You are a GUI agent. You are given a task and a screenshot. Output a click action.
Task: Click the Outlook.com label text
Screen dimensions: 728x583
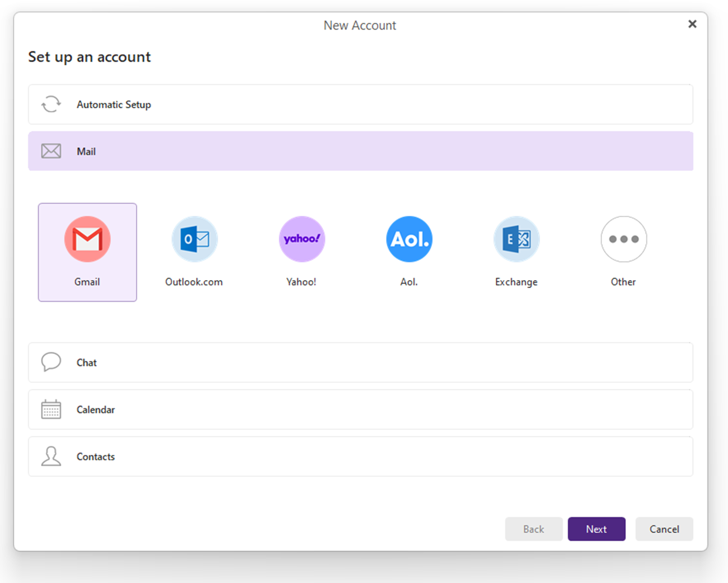194,282
